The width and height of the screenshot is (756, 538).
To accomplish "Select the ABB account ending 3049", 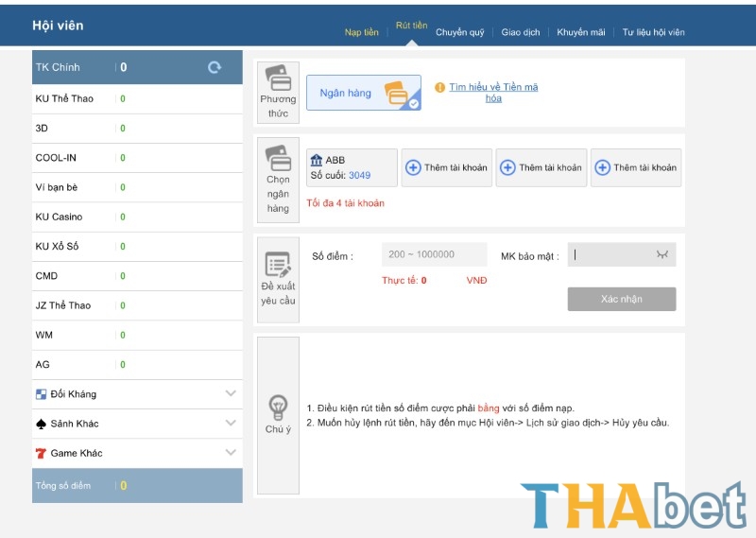I will coord(352,167).
